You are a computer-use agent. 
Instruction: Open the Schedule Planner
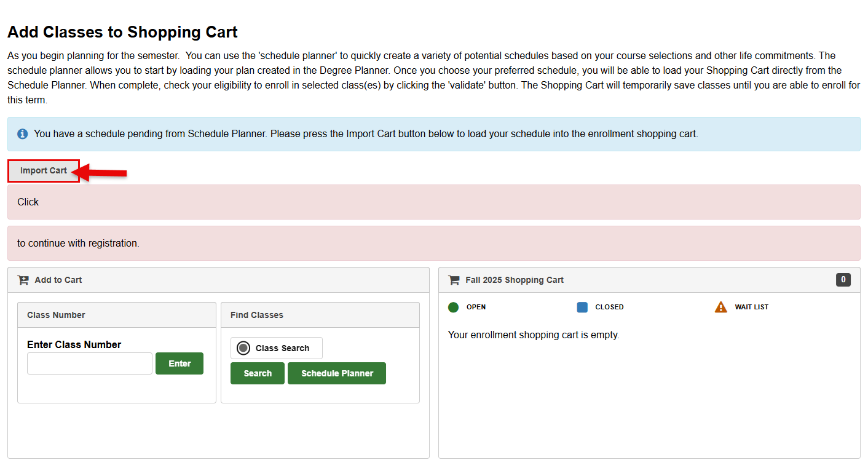[x=336, y=373]
